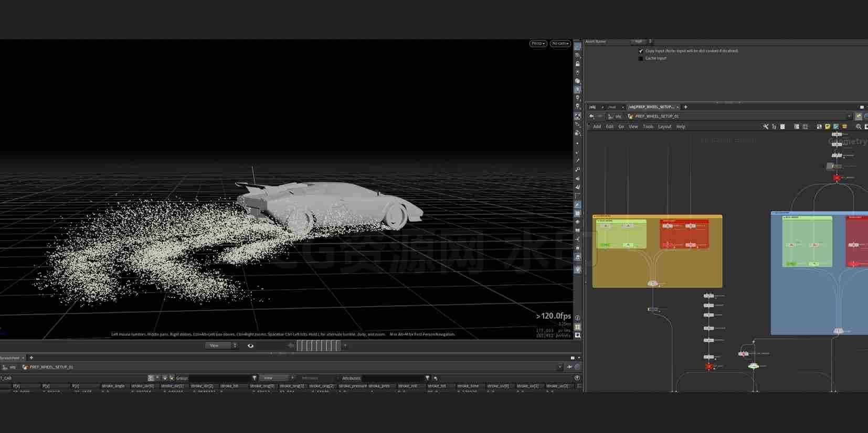Open network editor wrench tools icon
This screenshot has width=868, height=433.
(x=766, y=127)
